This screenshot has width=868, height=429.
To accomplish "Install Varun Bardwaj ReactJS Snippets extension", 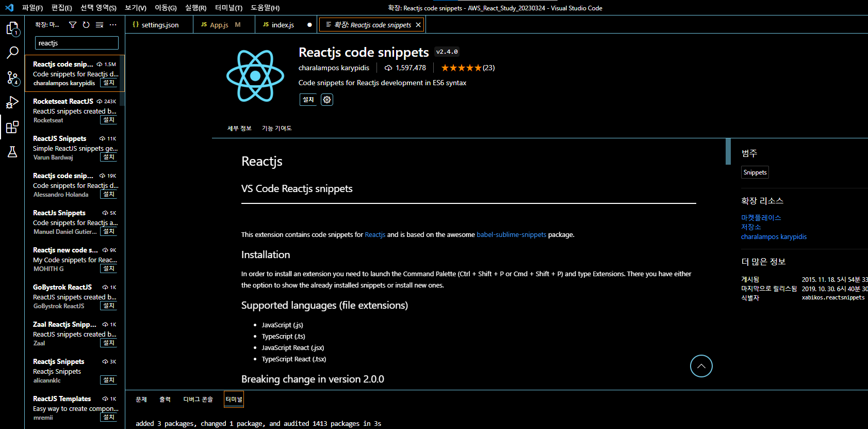I will pos(109,157).
